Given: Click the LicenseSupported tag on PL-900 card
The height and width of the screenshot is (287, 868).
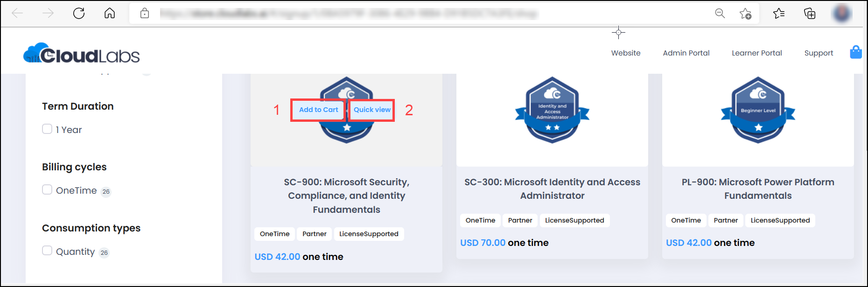Looking at the screenshot, I should click(x=780, y=220).
